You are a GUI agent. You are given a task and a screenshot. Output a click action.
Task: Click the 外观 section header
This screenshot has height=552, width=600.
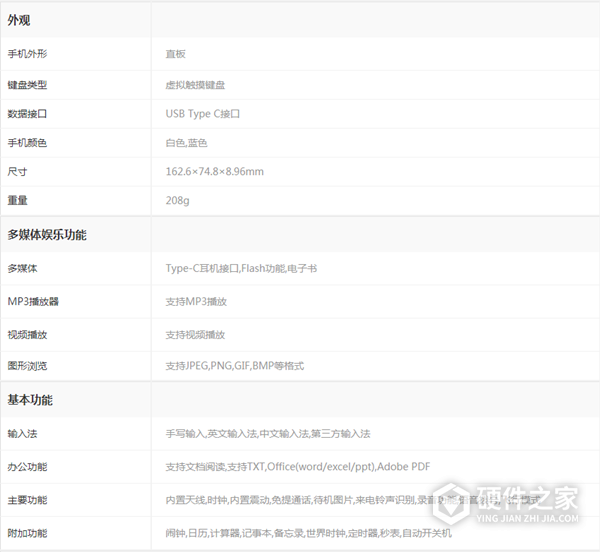pyautogui.click(x=19, y=20)
